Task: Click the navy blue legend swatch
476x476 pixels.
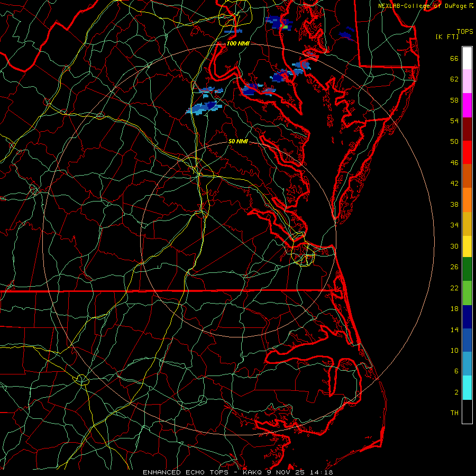Action: 467,317
